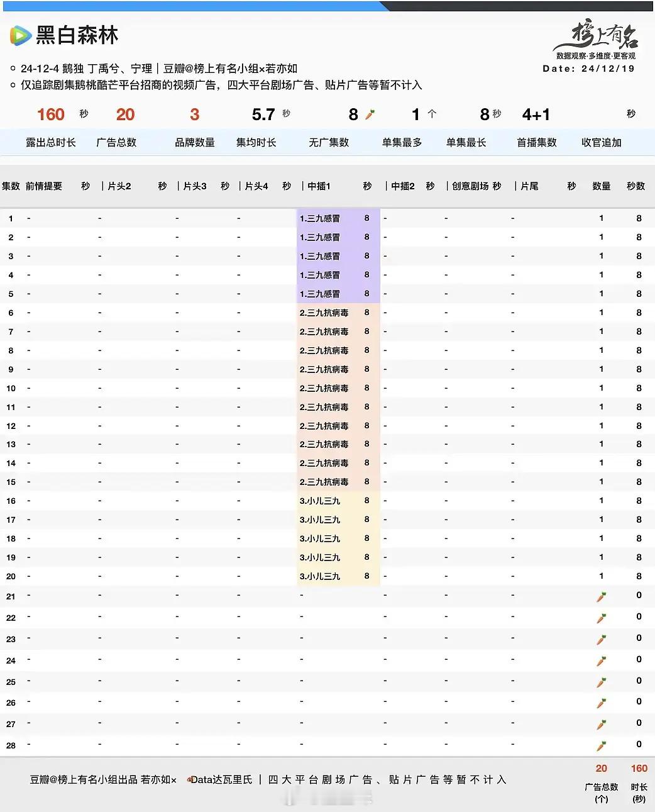This screenshot has width=655, height=812.
Task: Click the 创意剧场 column header
Action: pyautogui.click(x=470, y=186)
